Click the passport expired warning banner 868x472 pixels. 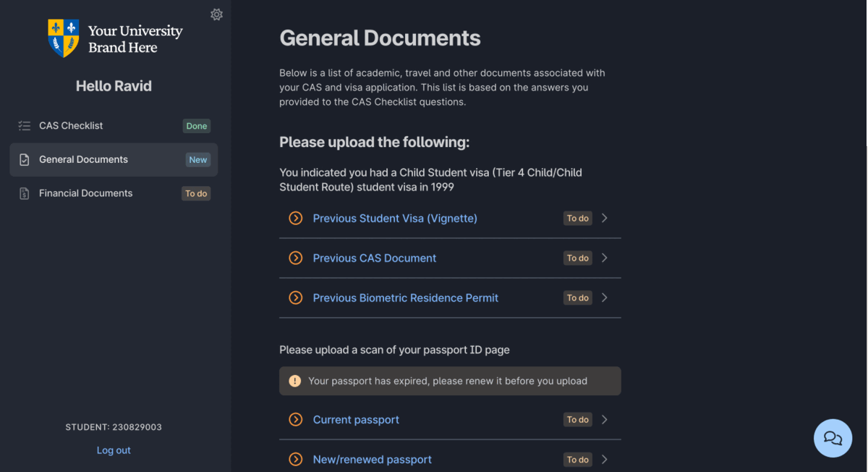pyautogui.click(x=450, y=380)
